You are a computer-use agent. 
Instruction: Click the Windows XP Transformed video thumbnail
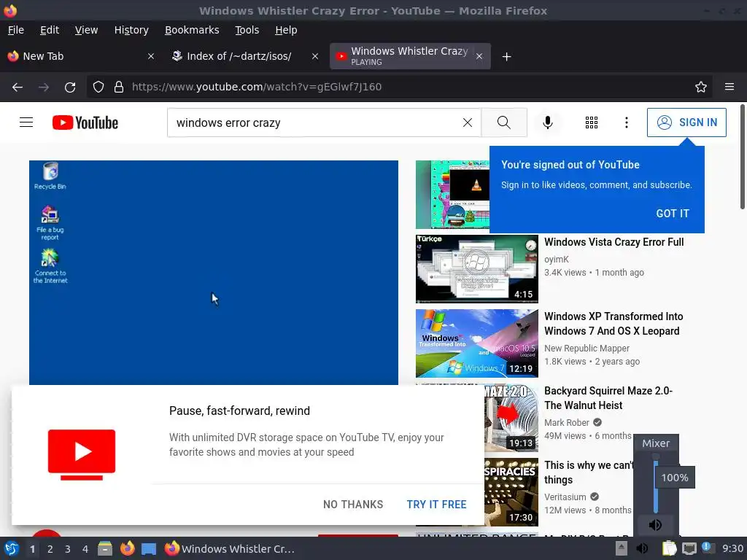[477, 343]
